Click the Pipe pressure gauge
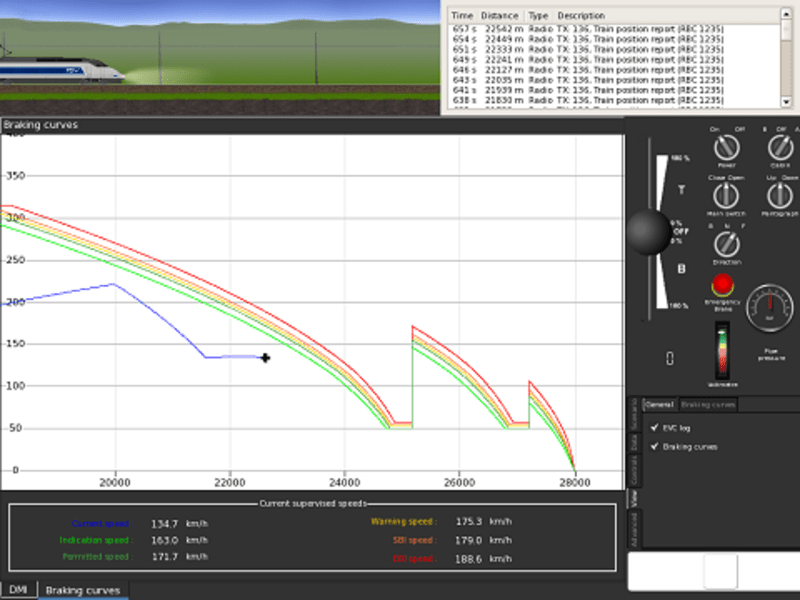This screenshot has height=600, width=800. pyautogui.click(x=769, y=308)
